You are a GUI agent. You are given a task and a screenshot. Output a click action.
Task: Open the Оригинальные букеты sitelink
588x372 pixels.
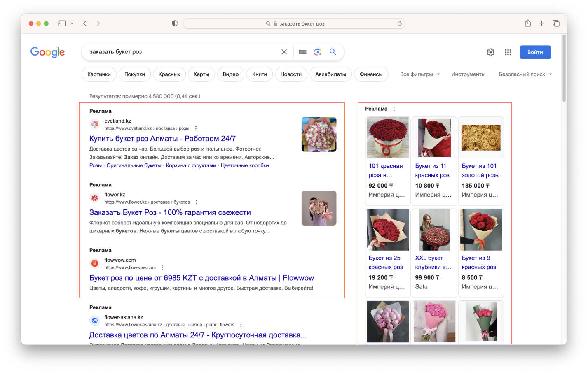tap(134, 165)
